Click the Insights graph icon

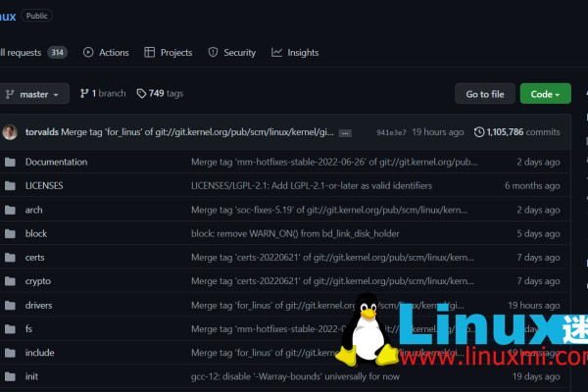pyautogui.click(x=276, y=53)
